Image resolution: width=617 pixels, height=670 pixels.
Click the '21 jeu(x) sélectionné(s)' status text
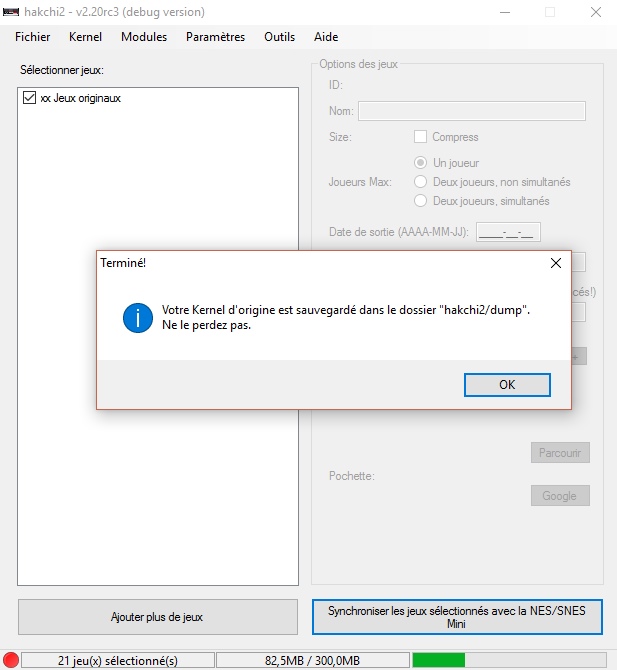coord(118,661)
